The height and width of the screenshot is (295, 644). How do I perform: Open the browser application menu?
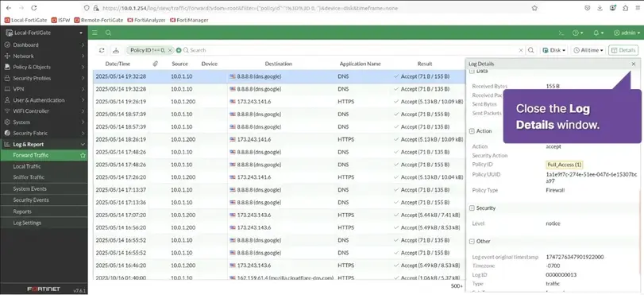coord(638,8)
